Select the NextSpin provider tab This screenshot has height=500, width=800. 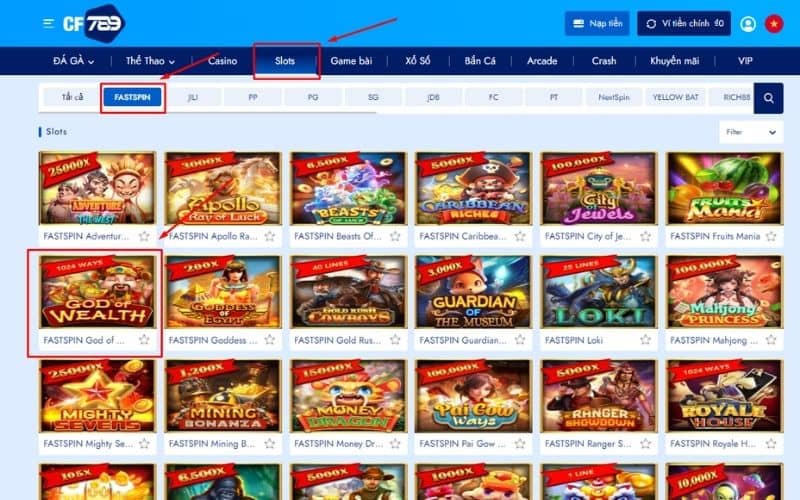614,97
